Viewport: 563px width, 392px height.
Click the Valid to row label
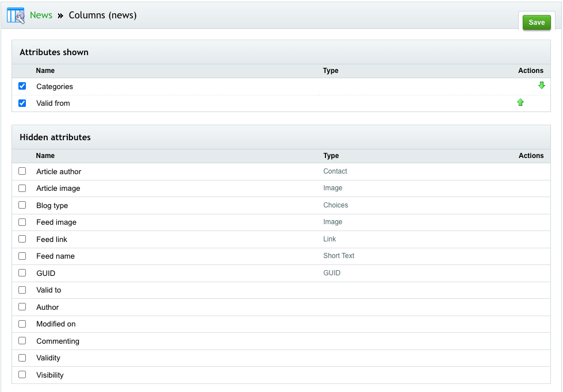(x=48, y=290)
